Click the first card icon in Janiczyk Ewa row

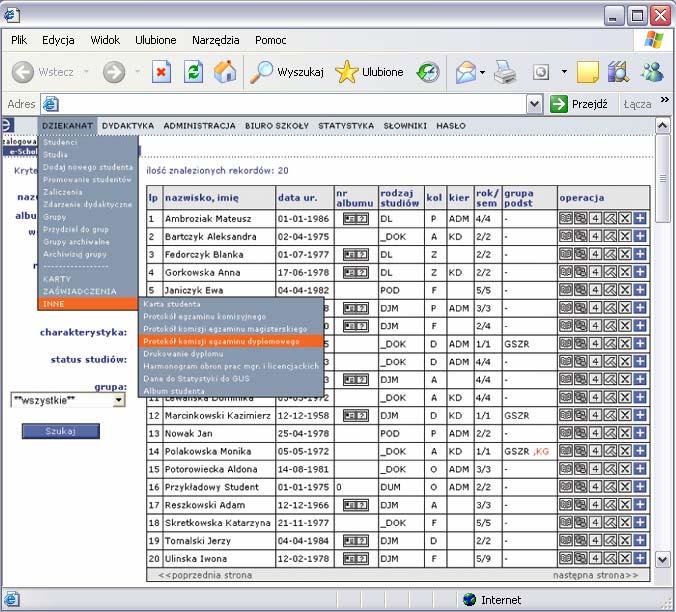(566, 290)
